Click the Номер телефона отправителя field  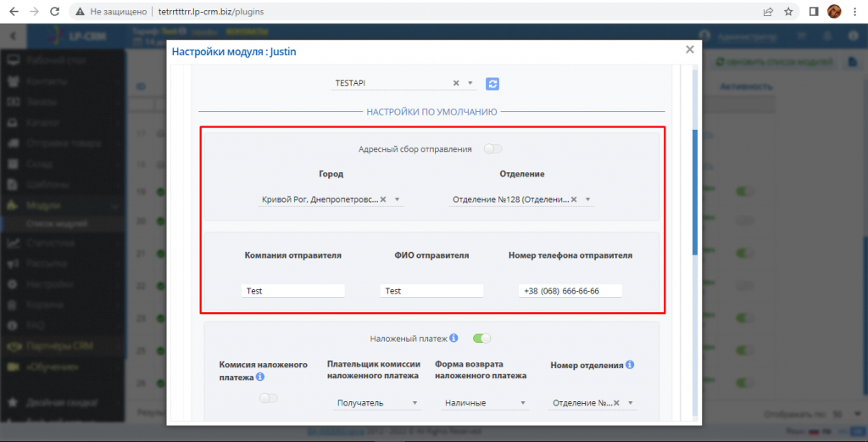[x=570, y=291]
